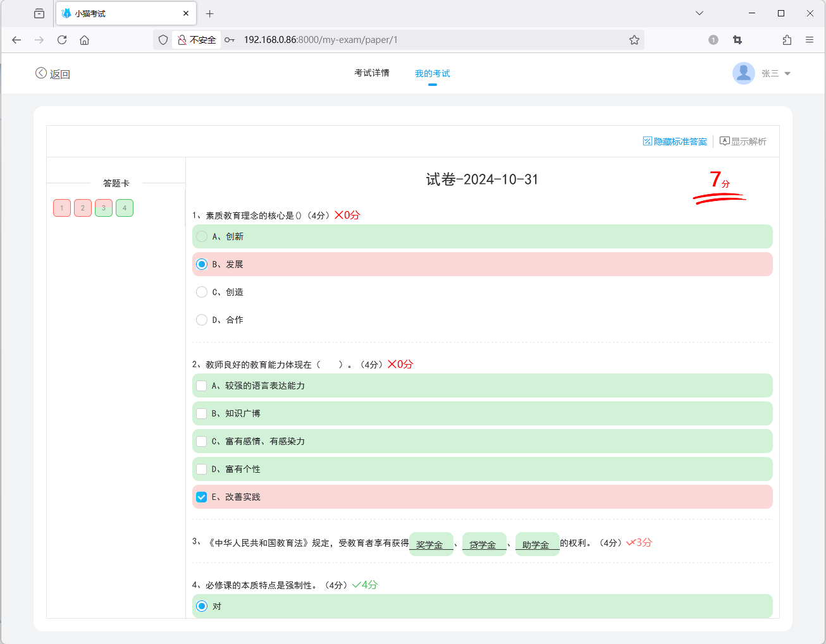The image size is (826, 644).
Task: Click the 返回 link to go back
Action: 60,73
